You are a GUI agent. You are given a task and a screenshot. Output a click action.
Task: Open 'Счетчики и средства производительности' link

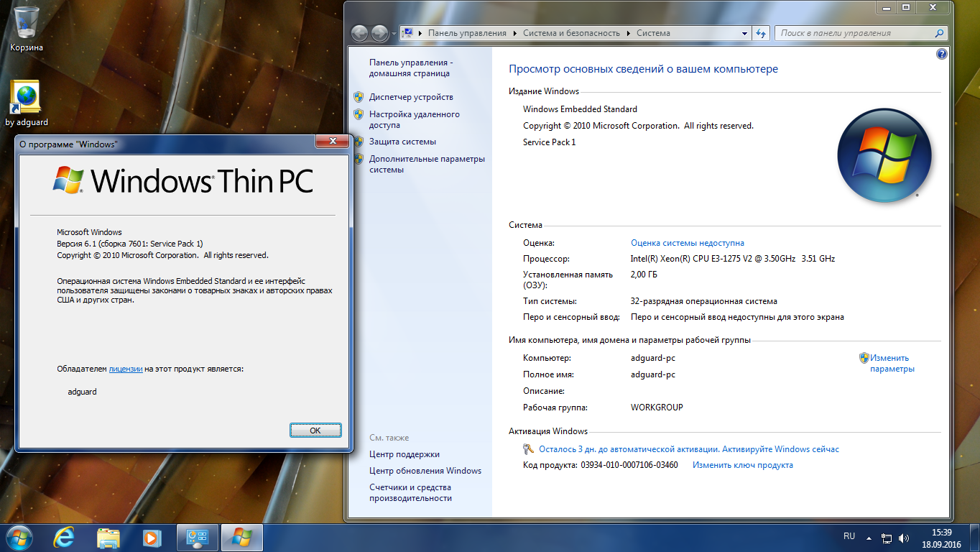(x=410, y=492)
